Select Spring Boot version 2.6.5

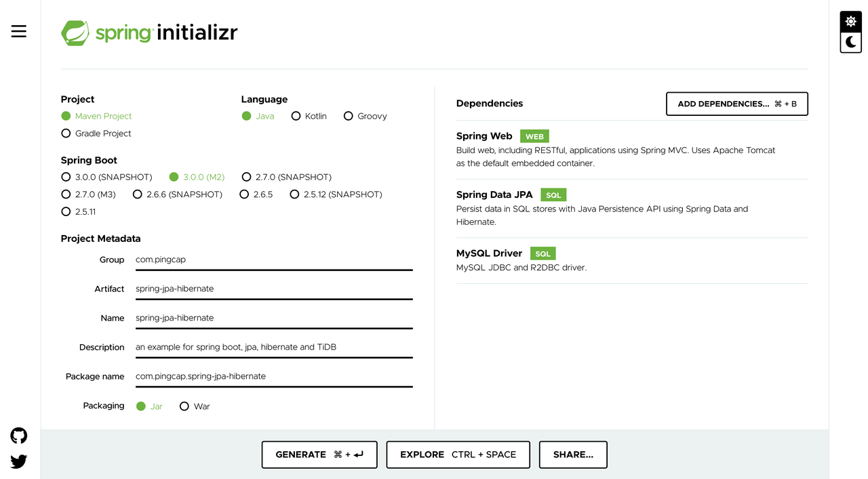tap(245, 194)
